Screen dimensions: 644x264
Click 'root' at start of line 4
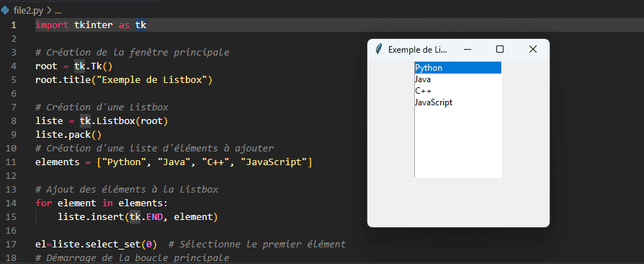(46, 66)
